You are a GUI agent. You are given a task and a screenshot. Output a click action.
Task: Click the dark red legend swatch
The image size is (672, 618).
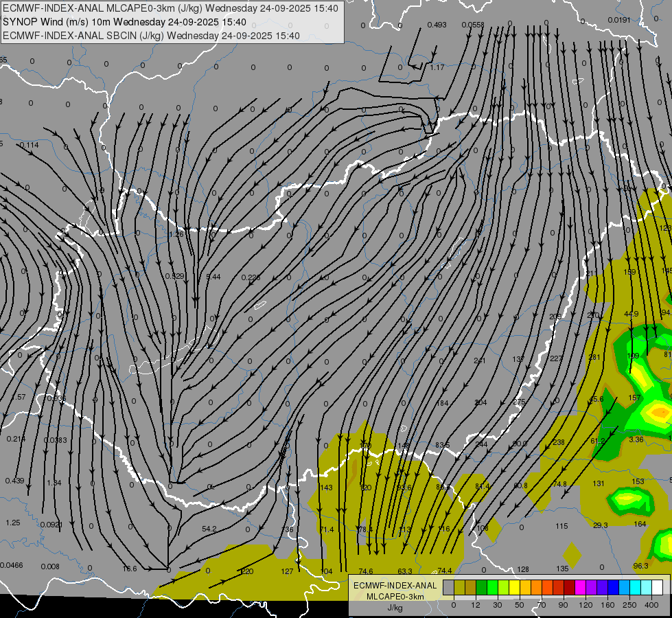[x=569, y=588]
